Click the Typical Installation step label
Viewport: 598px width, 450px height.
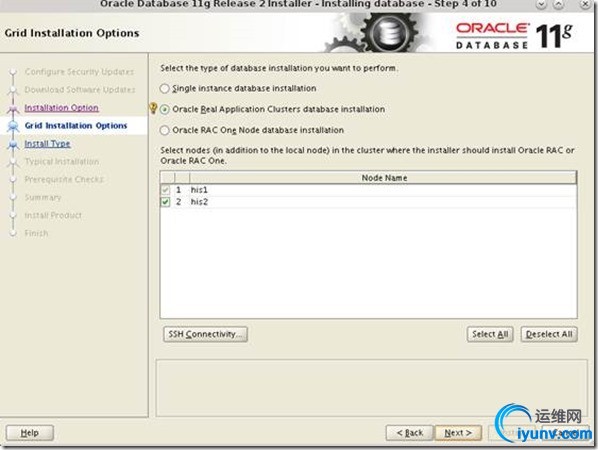62,161
